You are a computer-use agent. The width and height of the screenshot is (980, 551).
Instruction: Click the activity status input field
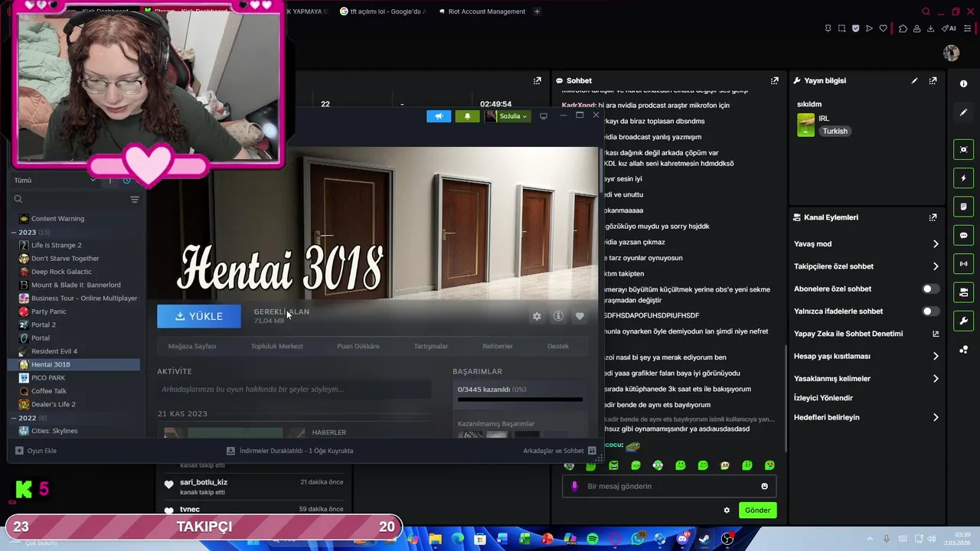pyautogui.click(x=295, y=390)
